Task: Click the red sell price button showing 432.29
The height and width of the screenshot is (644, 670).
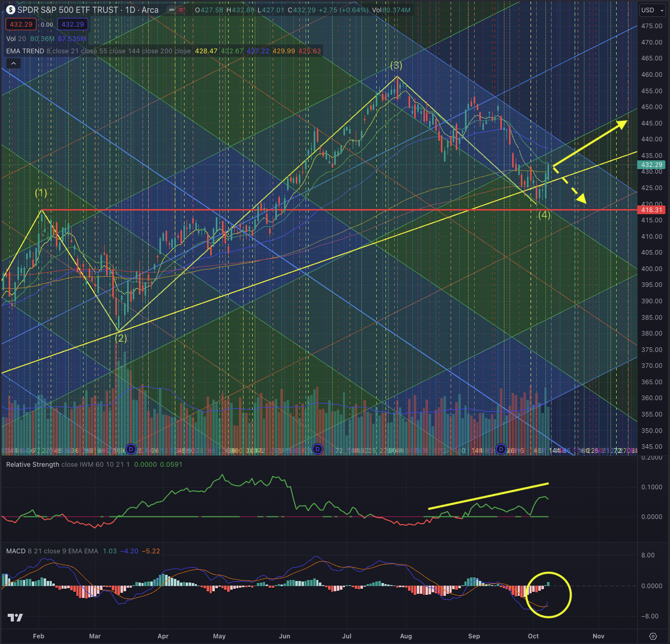Action: coord(21,24)
